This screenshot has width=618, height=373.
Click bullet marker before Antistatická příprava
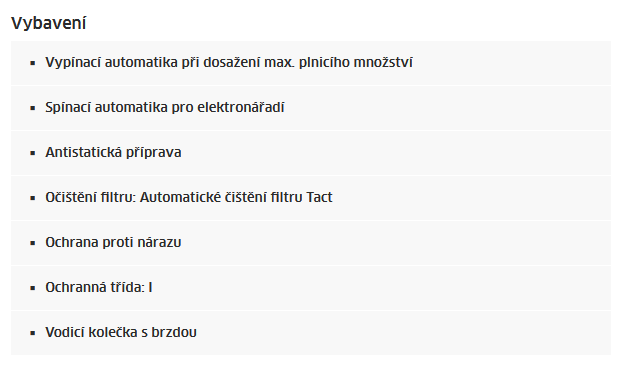pos(33,153)
